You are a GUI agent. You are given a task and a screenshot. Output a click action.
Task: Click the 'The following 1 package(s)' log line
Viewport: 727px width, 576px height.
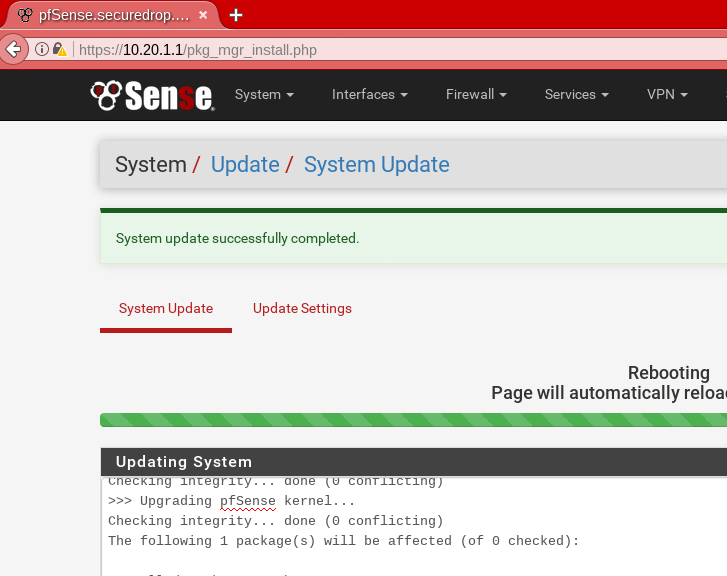click(344, 541)
